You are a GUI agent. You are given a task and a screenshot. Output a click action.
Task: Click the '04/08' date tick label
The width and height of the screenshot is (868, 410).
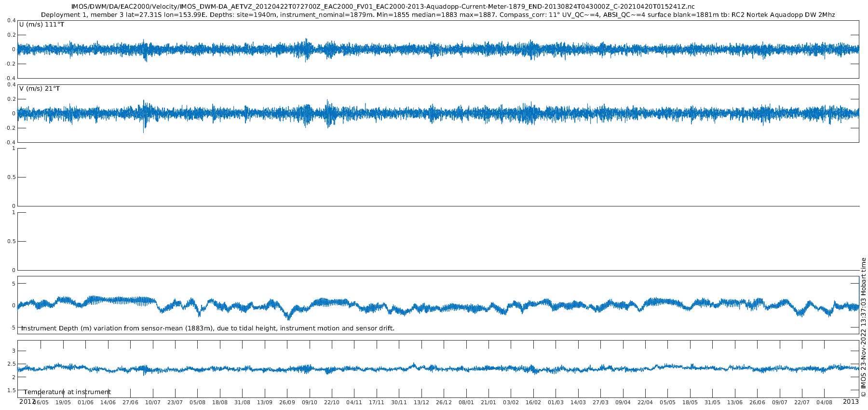coord(825,402)
